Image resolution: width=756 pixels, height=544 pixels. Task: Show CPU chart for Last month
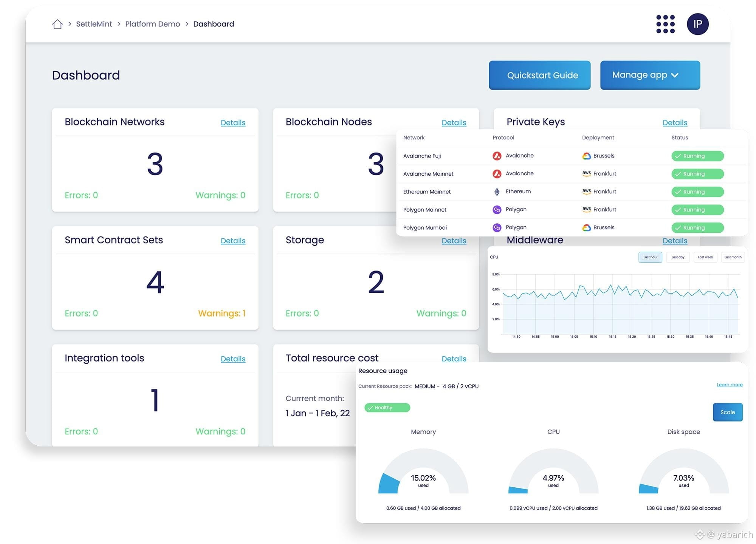733,257
